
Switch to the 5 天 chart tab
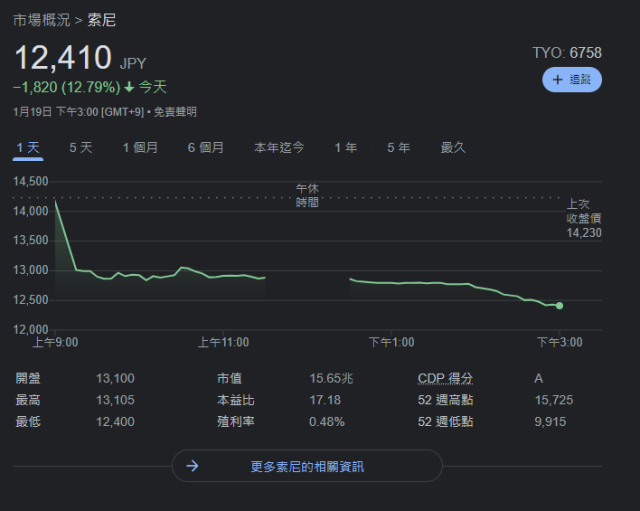click(x=81, y=148)
